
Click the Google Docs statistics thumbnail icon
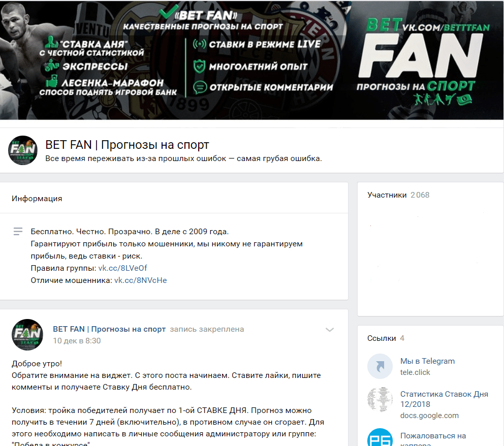[380, 400]
